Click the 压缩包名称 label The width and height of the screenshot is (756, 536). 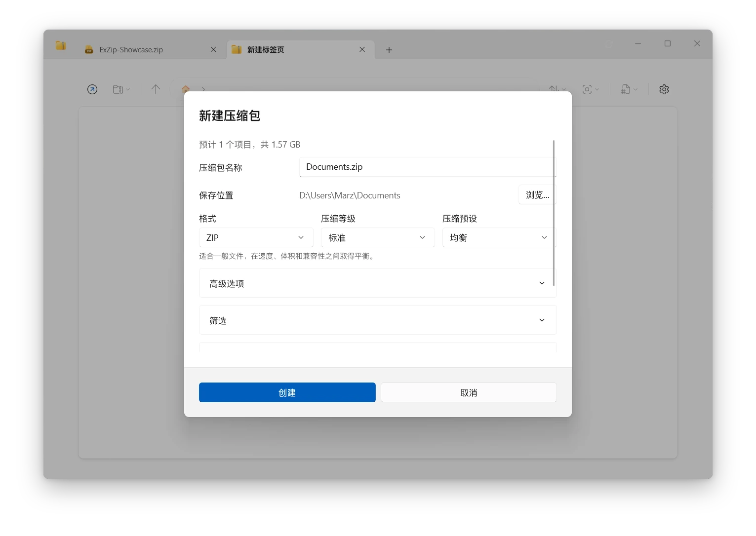pos(221,168)
